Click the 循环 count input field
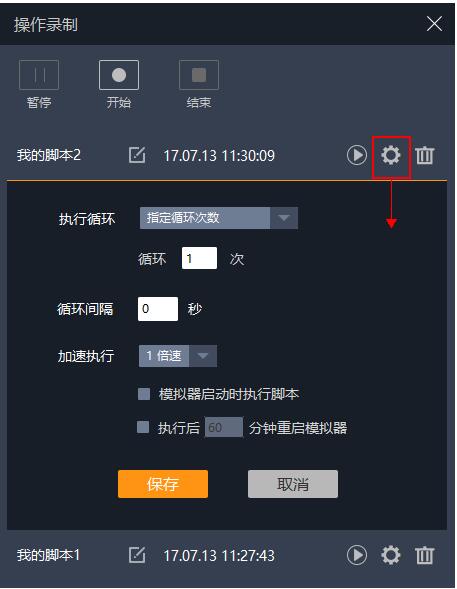 pos(199,258)
